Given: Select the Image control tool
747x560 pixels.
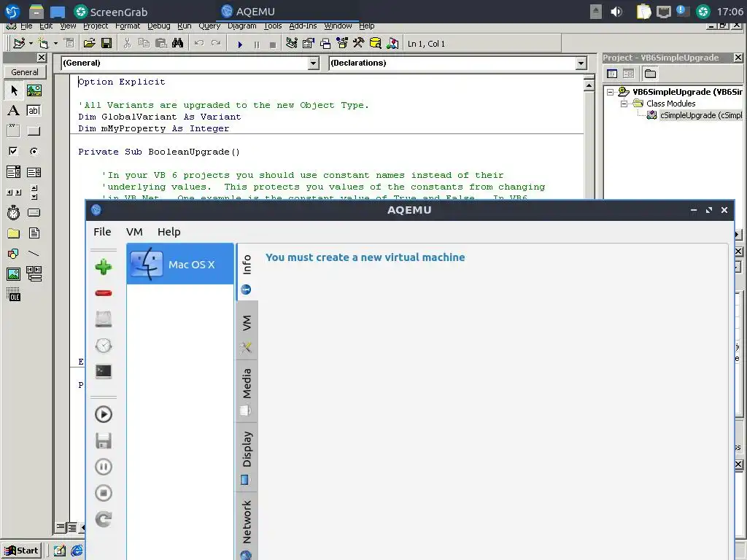Looking at the screenshot, I should coord(13,274).
